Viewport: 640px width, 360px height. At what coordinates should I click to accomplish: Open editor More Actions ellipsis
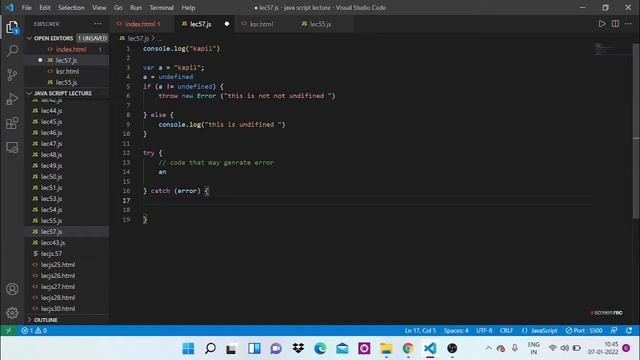[x=628, y=24]
